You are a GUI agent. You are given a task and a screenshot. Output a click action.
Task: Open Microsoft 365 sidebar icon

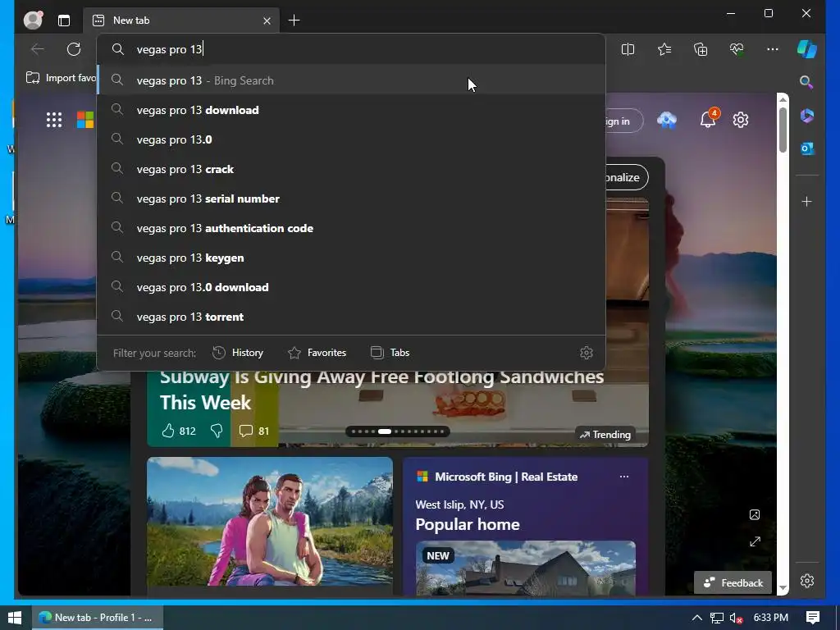coord(807,116)
